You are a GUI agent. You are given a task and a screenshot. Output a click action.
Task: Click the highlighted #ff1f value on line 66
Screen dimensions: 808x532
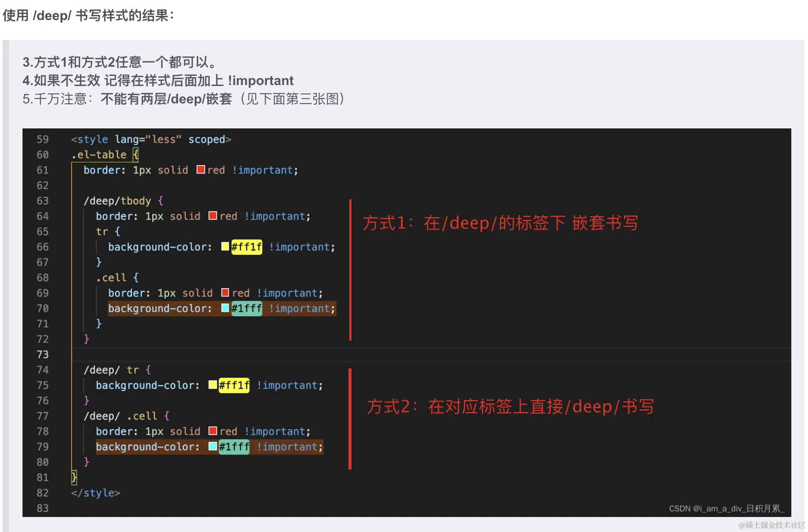(x=246, y=247)
